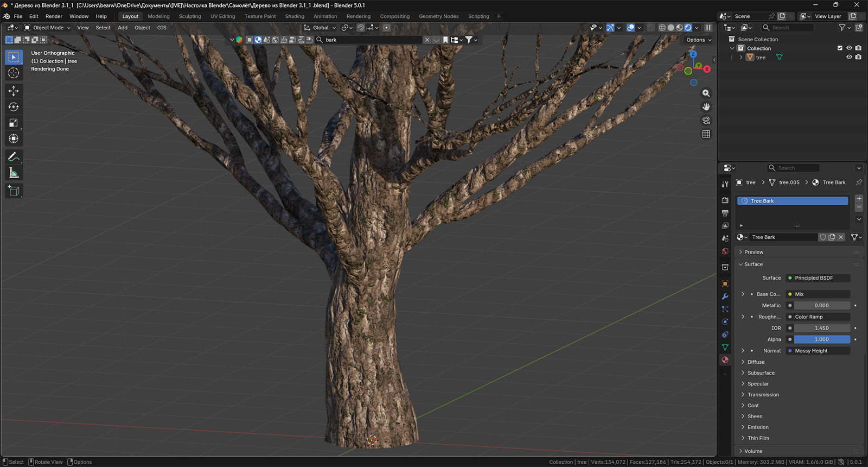Hide the tree object in viewport

coord(849,58)
